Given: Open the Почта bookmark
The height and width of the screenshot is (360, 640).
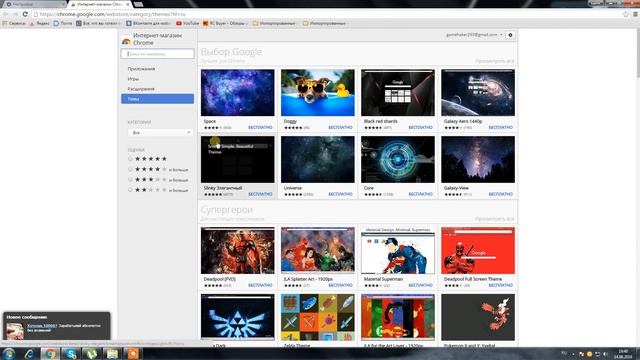Looking at the screenshot, I should (x=63, y=24).
